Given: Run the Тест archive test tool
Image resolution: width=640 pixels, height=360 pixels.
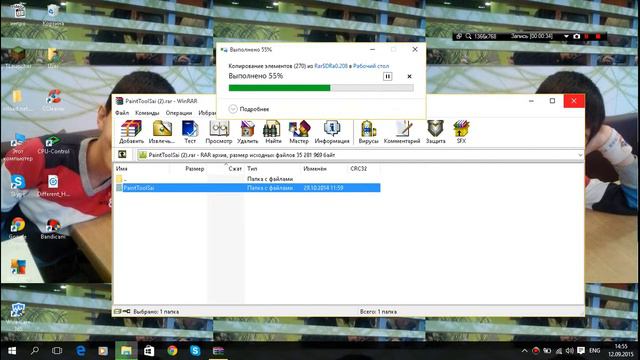Looking at the screenshot, I should pos(190,132).
